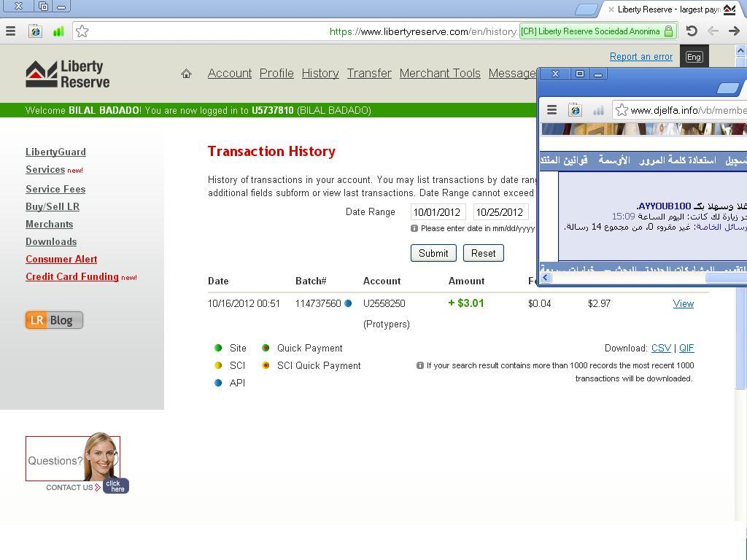The height and width of the screenshot is (560, 747).
Task: Open the Credit Card Funding link
Action: pos(72,276)
